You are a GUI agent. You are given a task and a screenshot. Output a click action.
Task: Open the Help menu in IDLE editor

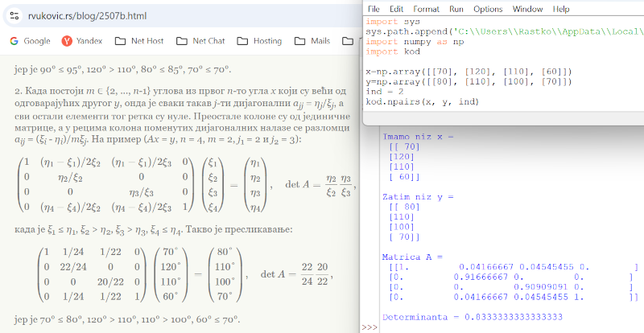pos(560,9)
